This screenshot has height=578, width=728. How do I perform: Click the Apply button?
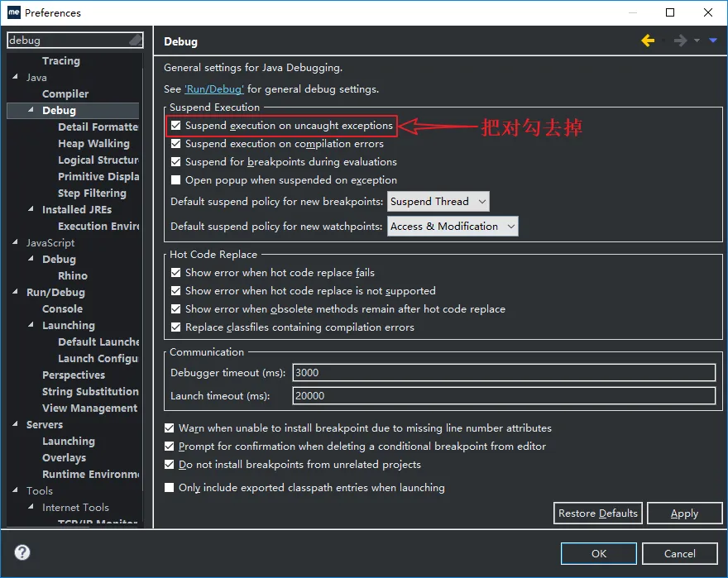pyautogui.click(x=684, y=513)
